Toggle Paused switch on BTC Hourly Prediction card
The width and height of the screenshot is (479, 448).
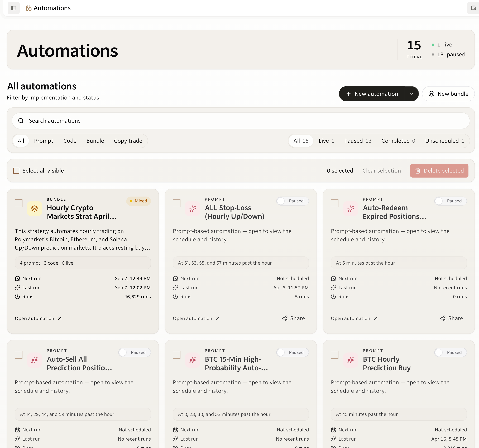pos(450,352)
